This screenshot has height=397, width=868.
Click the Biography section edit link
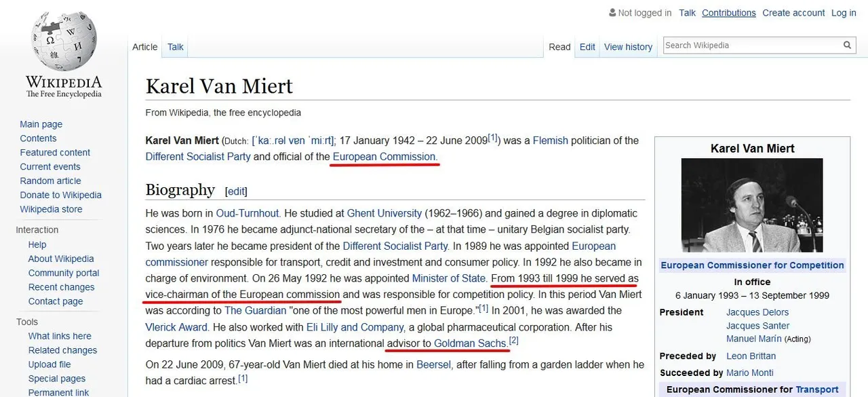236,191
